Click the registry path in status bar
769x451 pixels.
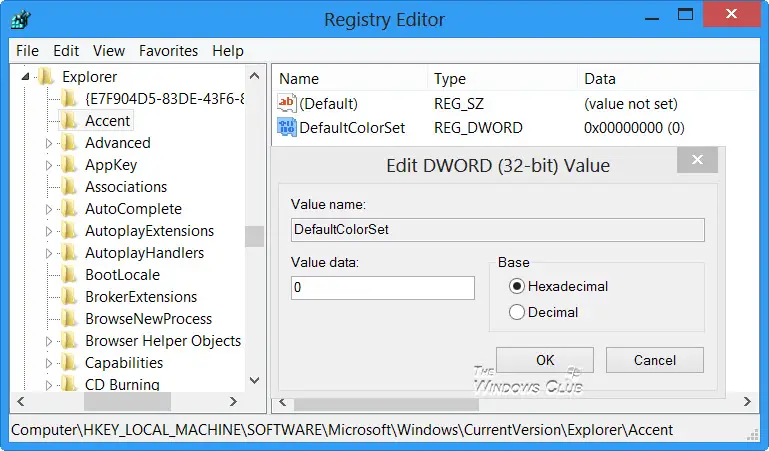click(342, 430)
